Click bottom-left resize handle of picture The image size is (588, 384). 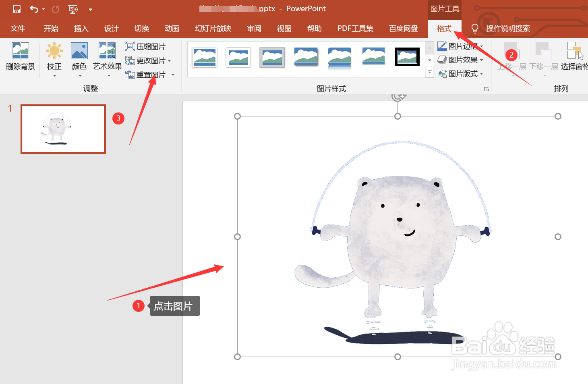pos(237,357)
